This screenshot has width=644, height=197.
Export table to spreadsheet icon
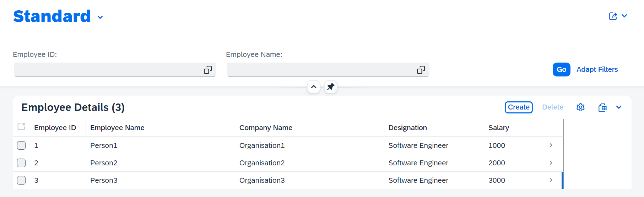602,107
